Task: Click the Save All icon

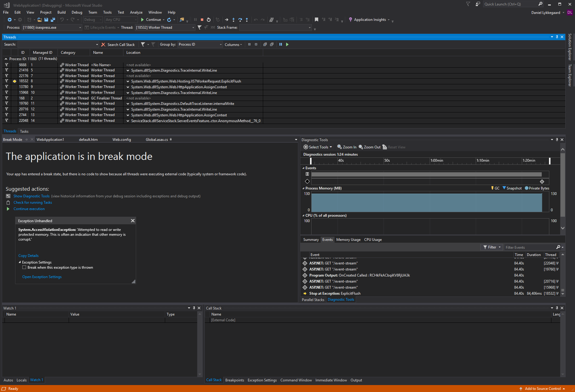Action: [53, 20]
